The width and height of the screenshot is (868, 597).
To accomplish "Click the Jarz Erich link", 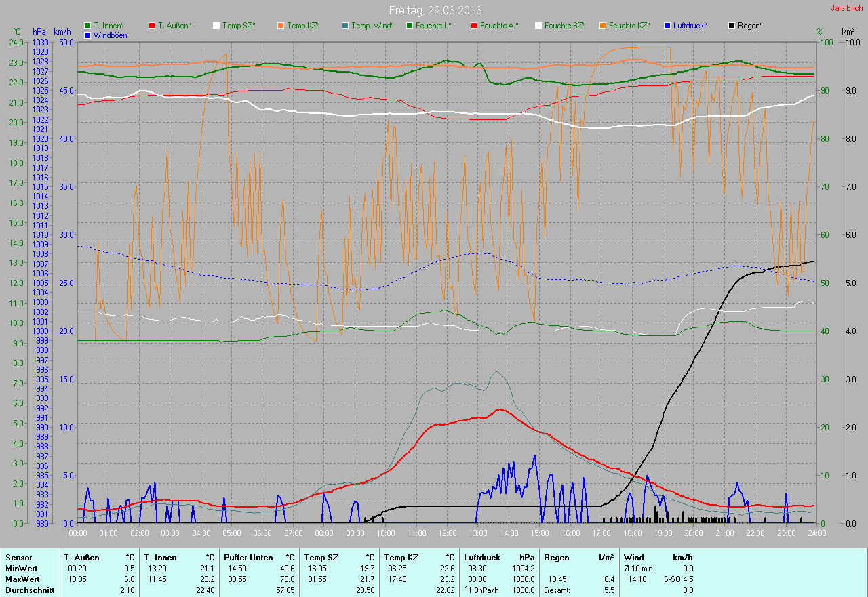I will [847, 8].
